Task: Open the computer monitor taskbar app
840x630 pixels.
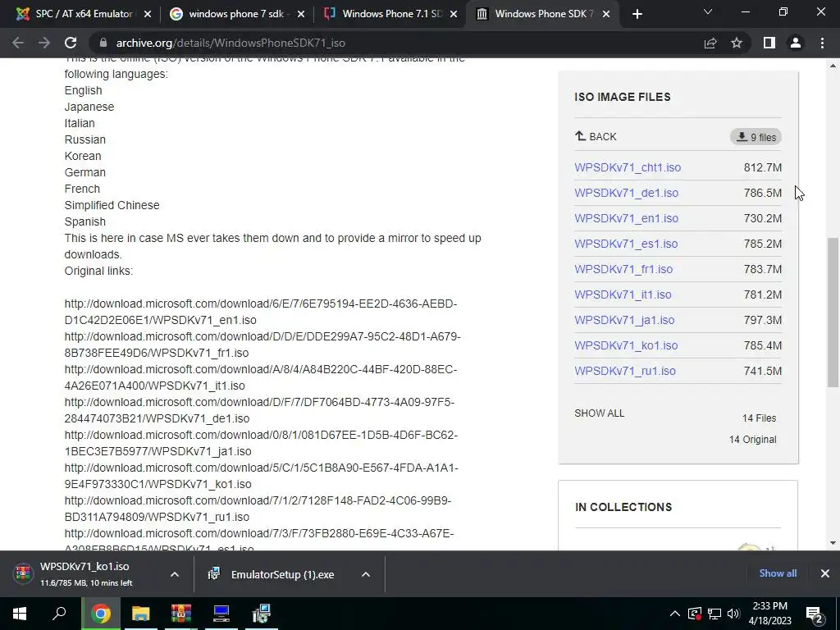Action: click(x=221, y=614)
